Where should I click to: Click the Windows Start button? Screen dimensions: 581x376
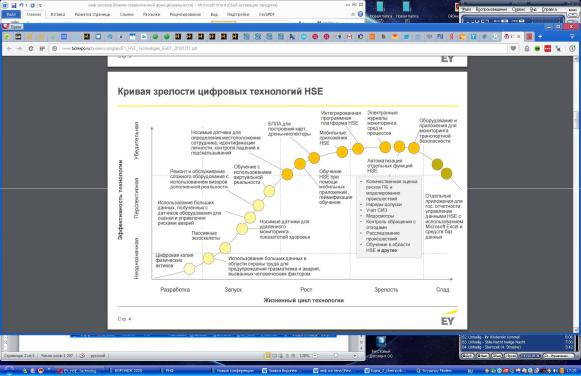pos(8,370)
